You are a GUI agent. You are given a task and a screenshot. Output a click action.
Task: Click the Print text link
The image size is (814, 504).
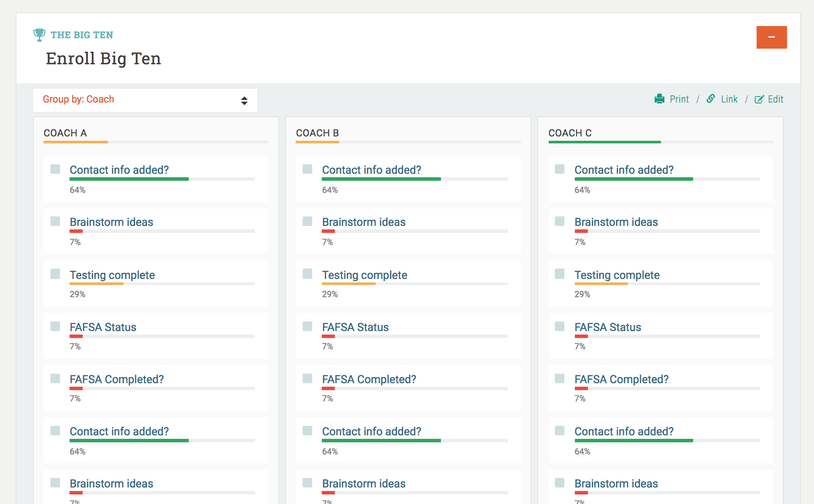click(x=679, y=99)
